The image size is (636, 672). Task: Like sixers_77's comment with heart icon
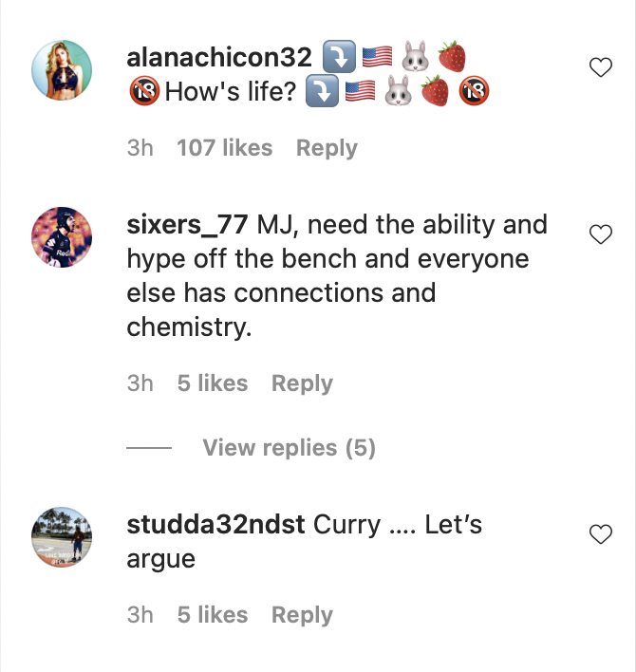coord(601,234)
